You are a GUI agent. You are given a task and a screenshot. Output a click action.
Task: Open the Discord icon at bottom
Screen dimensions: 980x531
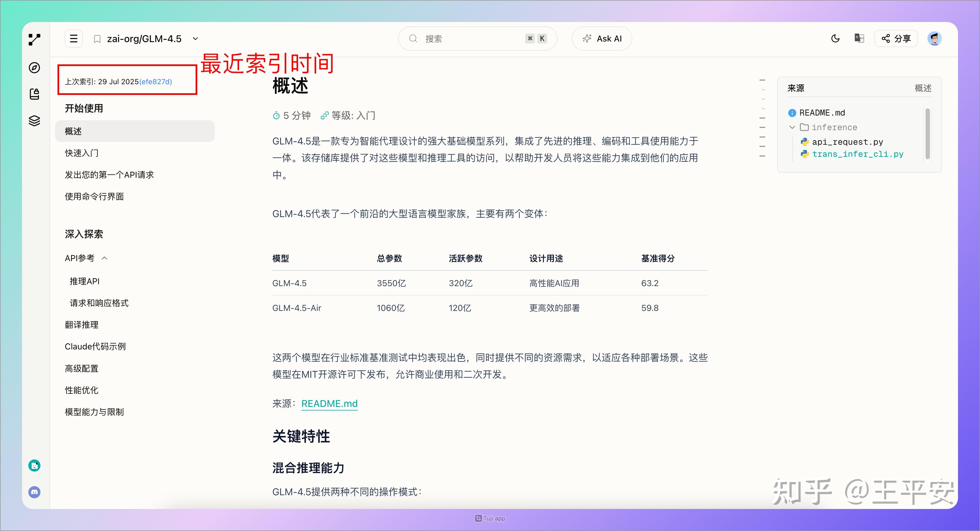click(34, 492)
